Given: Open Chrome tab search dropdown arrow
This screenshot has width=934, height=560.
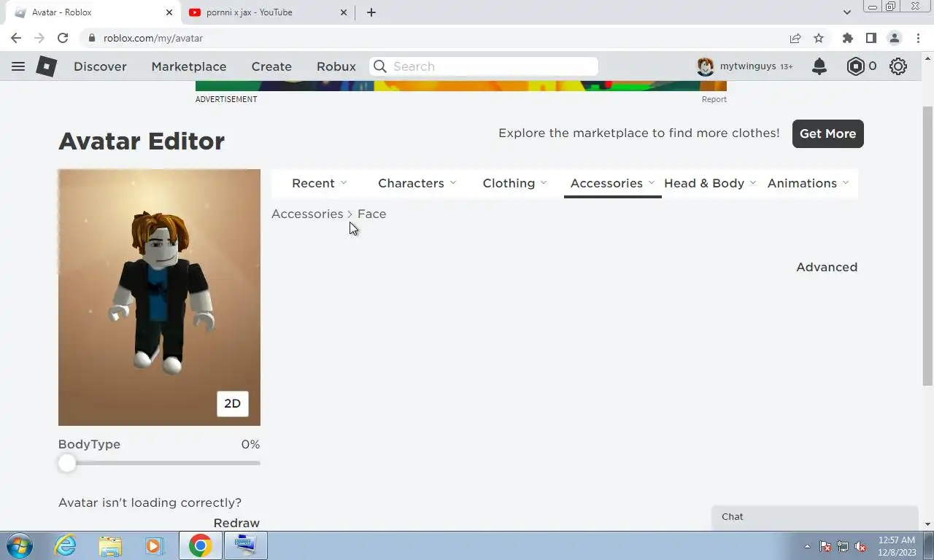Looking at the screenshot, I should pyautogui.click(x=846, y=12).
